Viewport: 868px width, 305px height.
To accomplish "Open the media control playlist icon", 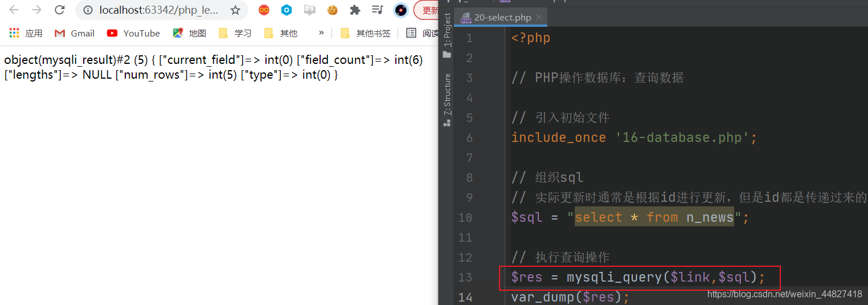I will [x=377, y=10].
